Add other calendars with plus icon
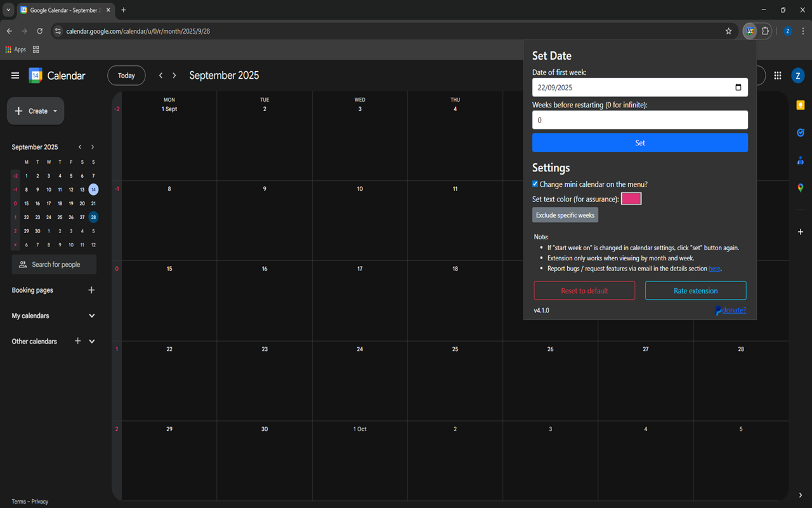This screenshot has height=508, width=812. pyautogui.click(x=78, y=341)
